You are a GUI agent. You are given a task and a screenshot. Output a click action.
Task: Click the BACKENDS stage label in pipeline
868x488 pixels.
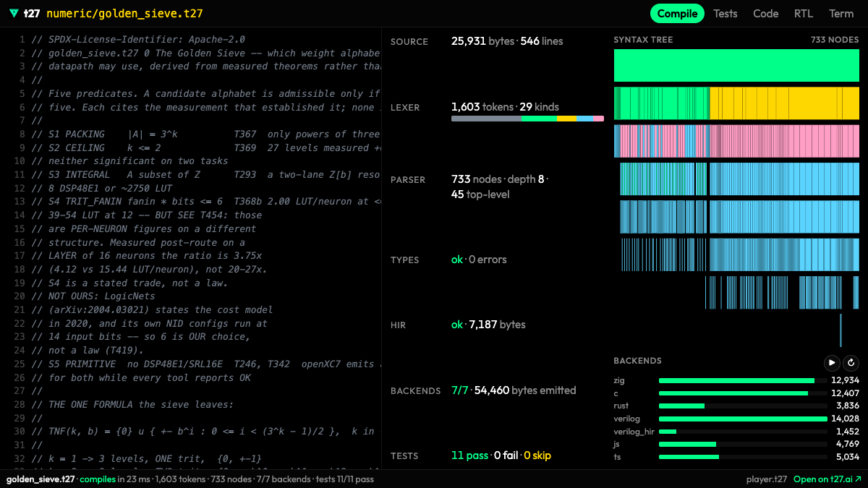click(415, 391)
